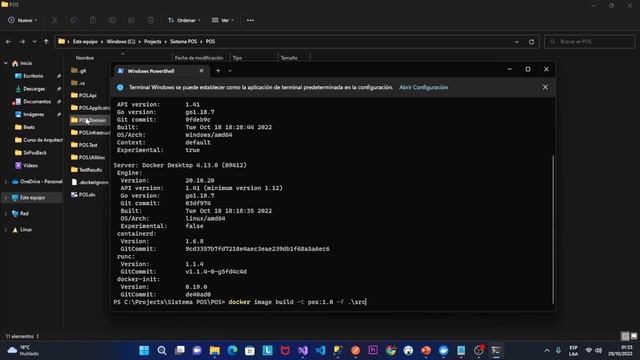Click the Cut scissors icon in Explorer toolbar
Viewport: 640px width, 360px height.
point(54,20)
